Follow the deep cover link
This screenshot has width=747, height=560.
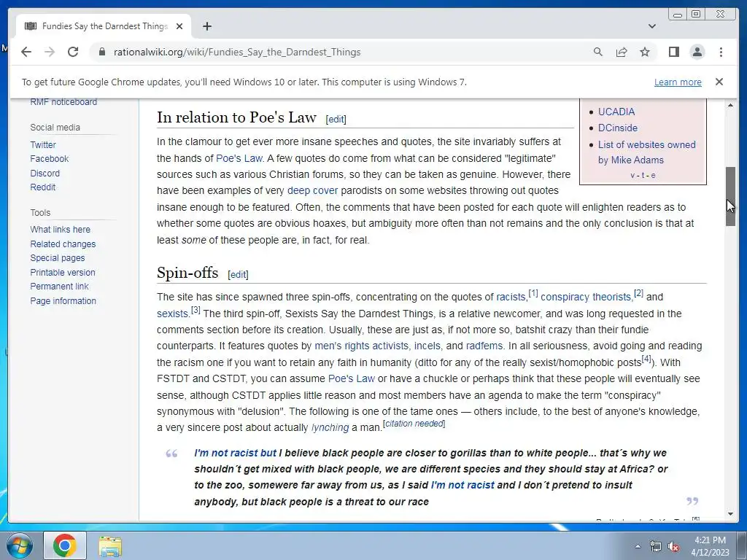[312, 190]
